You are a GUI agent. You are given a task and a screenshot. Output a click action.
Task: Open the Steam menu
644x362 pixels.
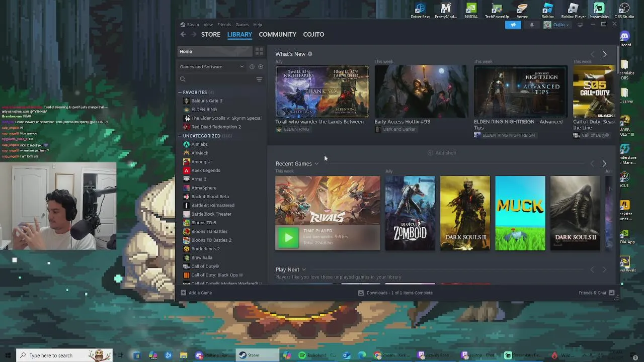tap(193, 25)
